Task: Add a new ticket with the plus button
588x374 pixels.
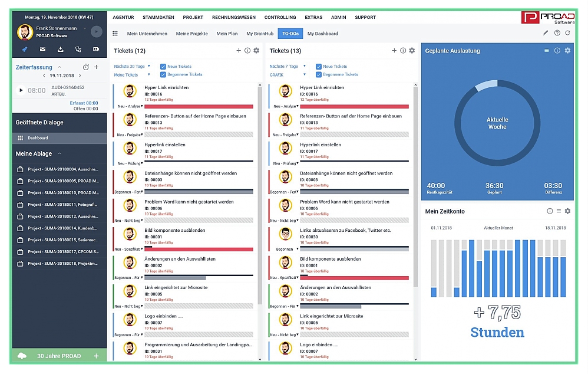Action: [x=239, y=51]
